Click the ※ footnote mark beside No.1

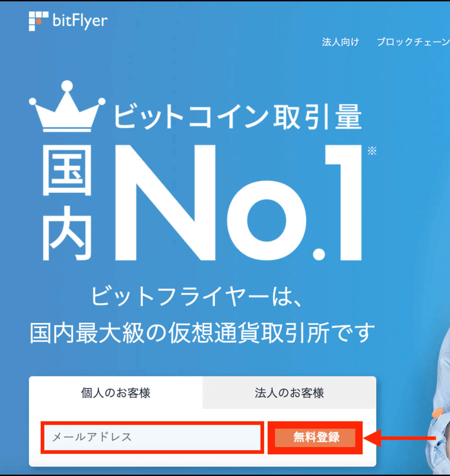(372, 151)
